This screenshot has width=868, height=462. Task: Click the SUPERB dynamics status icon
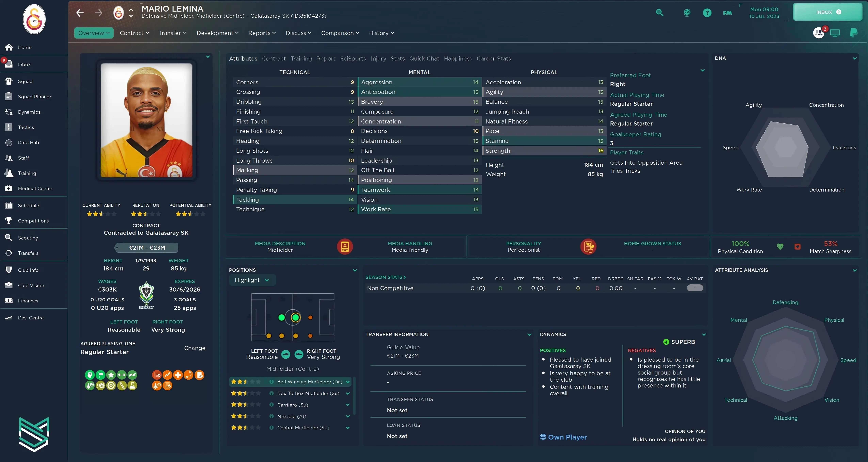[x=666, y=342]
